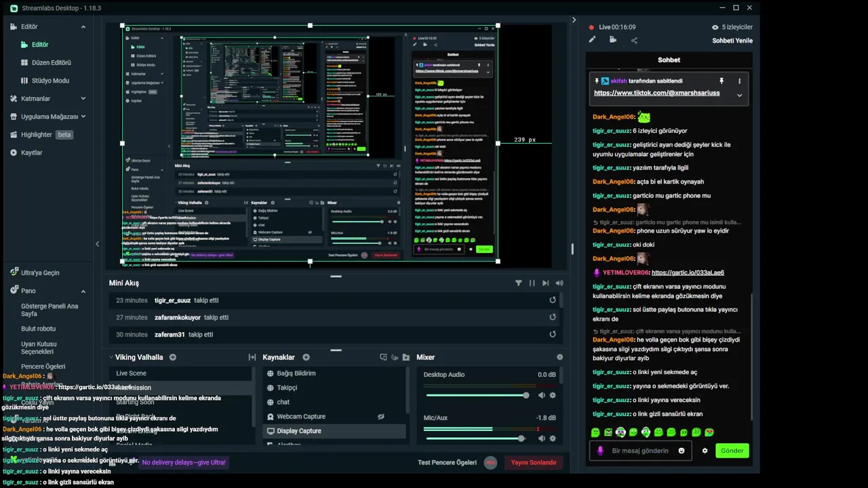The image size is (868, 488).
Task: Skip the current alert in Mini Akış
Action: [546, 283]
